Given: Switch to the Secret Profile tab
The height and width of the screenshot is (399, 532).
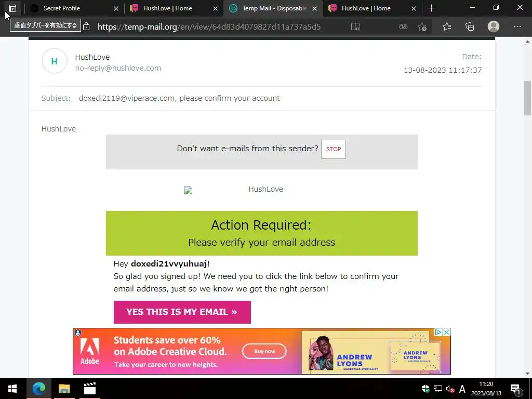Looking at the screenshot, I should coord(73,8).
